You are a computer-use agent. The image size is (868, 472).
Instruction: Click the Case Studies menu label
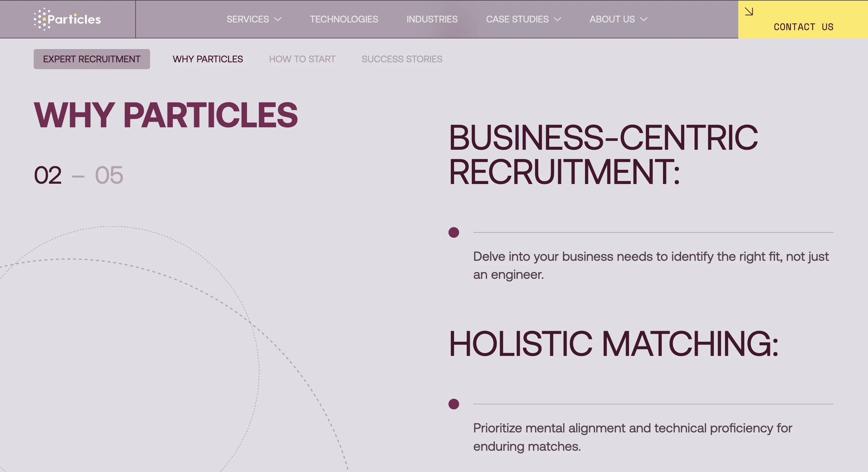[x=517, y=19]
